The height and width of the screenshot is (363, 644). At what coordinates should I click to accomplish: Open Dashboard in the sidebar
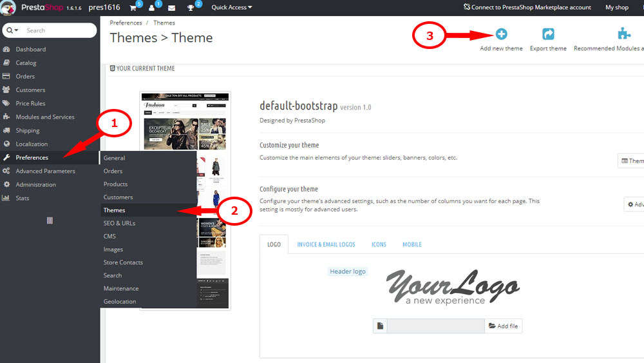pyautogui.click(x=31, y=50)
